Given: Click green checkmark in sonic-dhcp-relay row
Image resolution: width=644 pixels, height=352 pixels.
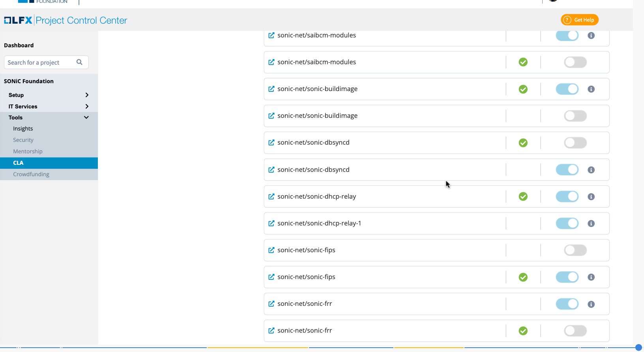Looking at the screenshot, I should (523, 196).
